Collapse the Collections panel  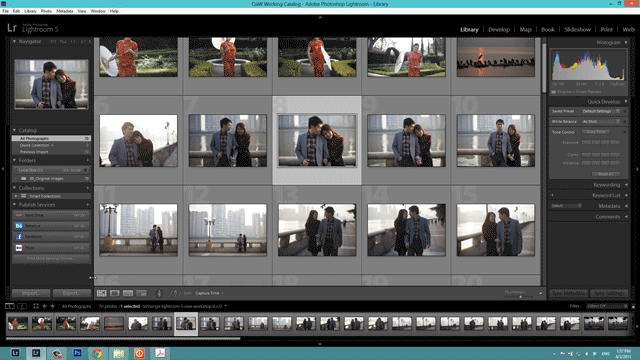coord(14,188)
